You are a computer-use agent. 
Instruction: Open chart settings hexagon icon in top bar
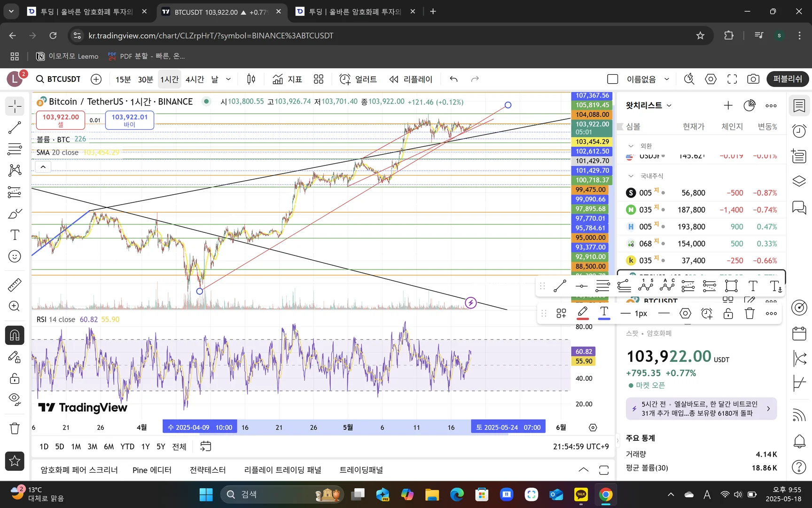(x=710, y=79)
